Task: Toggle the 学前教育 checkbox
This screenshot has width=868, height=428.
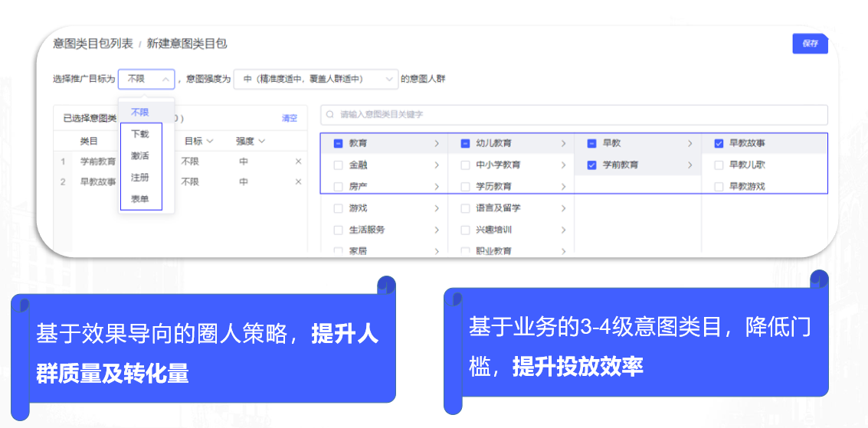Action: coord(591,165)
